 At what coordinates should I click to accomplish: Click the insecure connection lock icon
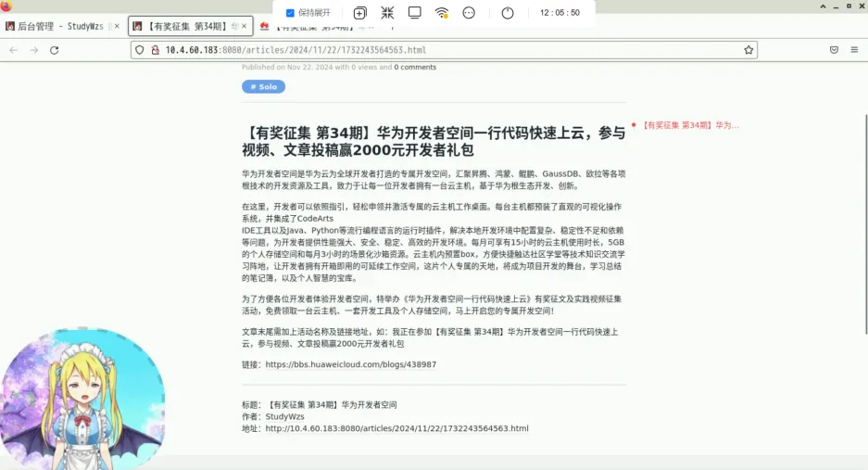pyautogui.click(x=156, y=50)
